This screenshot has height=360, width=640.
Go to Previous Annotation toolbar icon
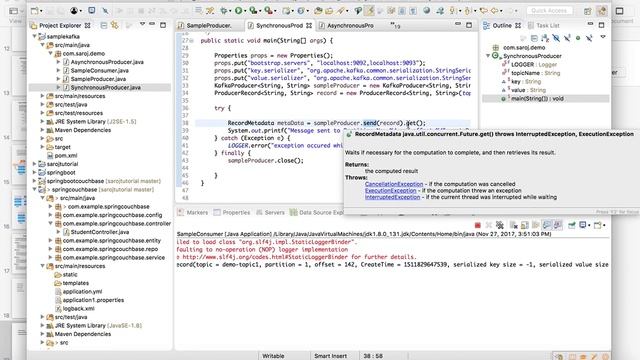tap(467, 11)
